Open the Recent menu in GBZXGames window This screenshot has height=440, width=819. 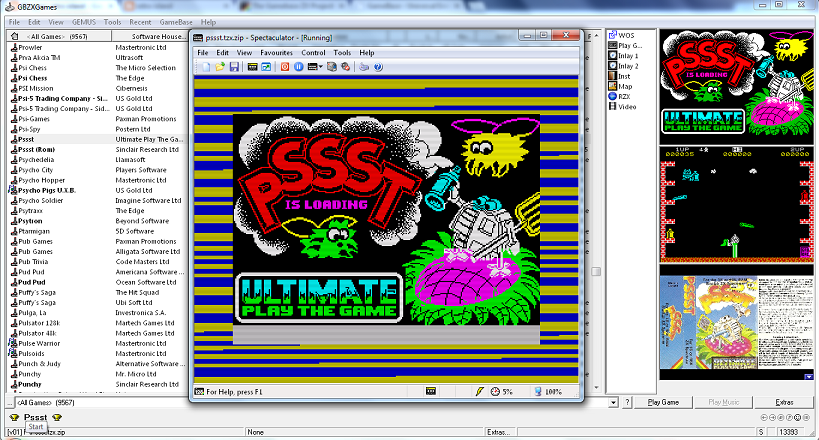[x=140, y=22]
